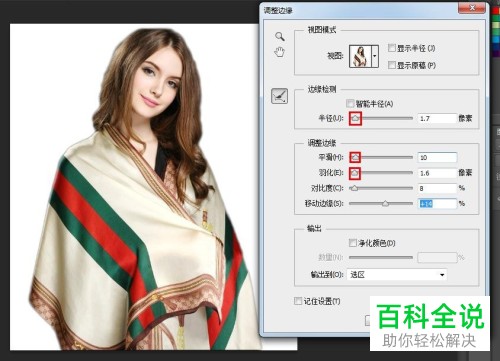Click the 半径 value field showing 1.7

437,118
